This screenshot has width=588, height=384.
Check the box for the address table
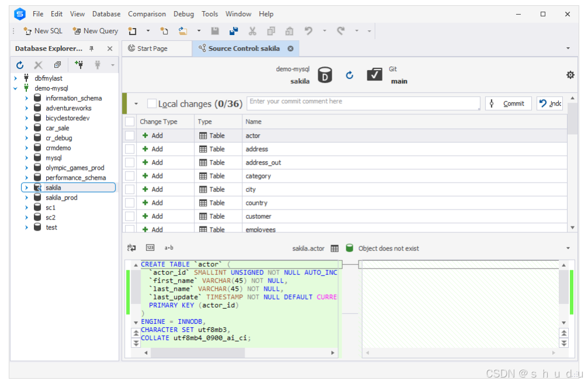pos(130,149)
